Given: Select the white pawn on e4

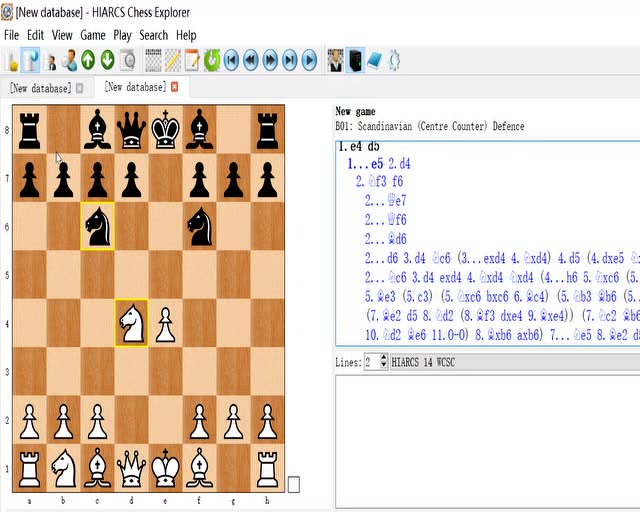Looking at the screenshot, I should tap(165, 324).
